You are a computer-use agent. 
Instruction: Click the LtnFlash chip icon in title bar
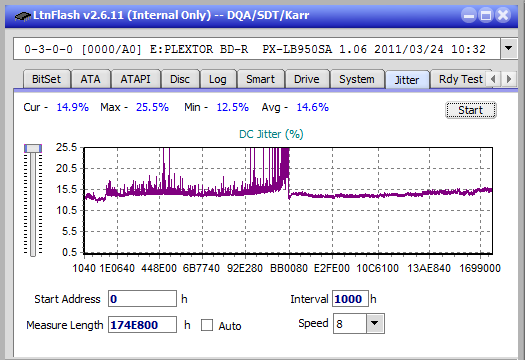(x=23, y=15)
